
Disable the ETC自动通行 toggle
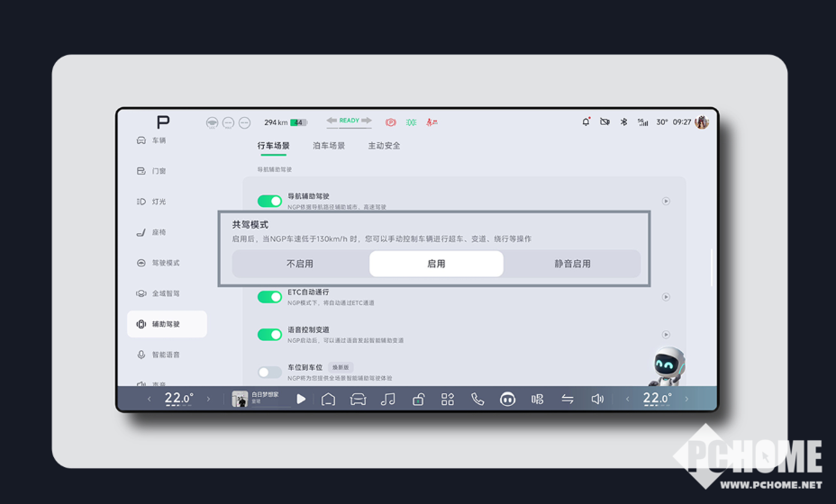click(269, 297)
